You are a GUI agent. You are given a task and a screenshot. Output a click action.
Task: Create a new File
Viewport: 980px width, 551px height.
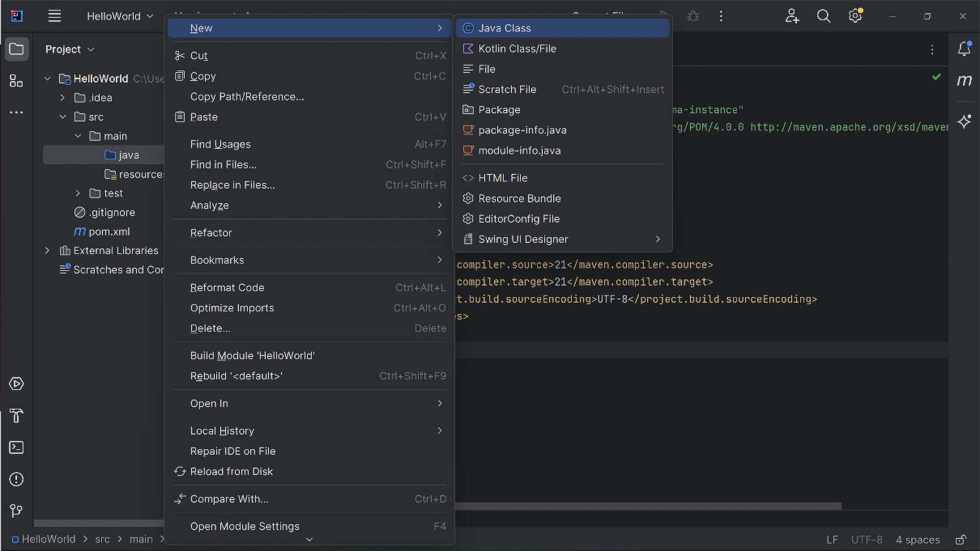click(563, 69)
